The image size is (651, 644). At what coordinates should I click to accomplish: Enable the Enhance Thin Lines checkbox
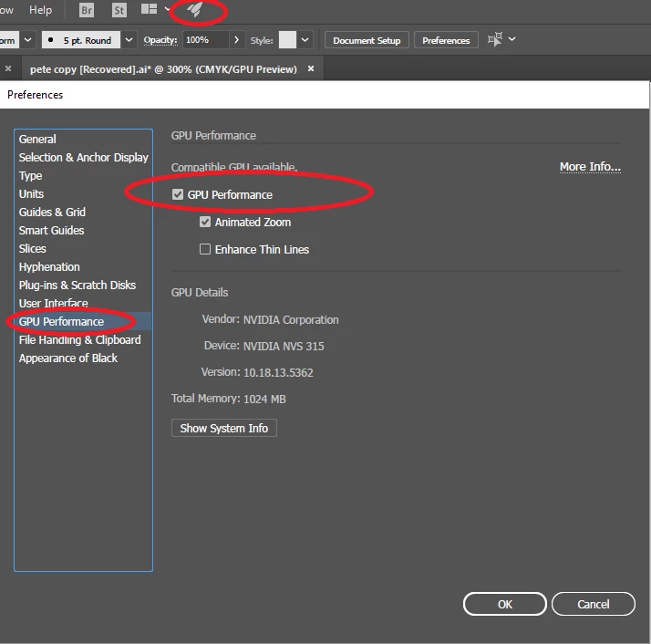[205, 249]
